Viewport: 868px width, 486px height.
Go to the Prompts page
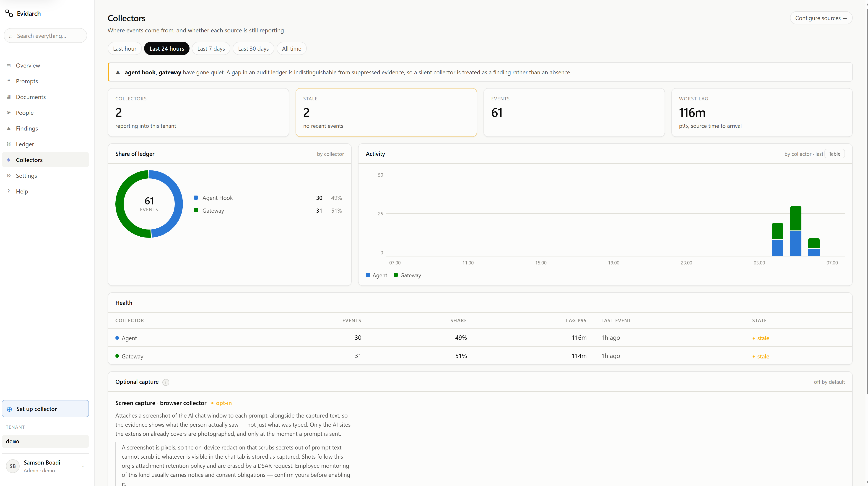click(x=45, y=81)
